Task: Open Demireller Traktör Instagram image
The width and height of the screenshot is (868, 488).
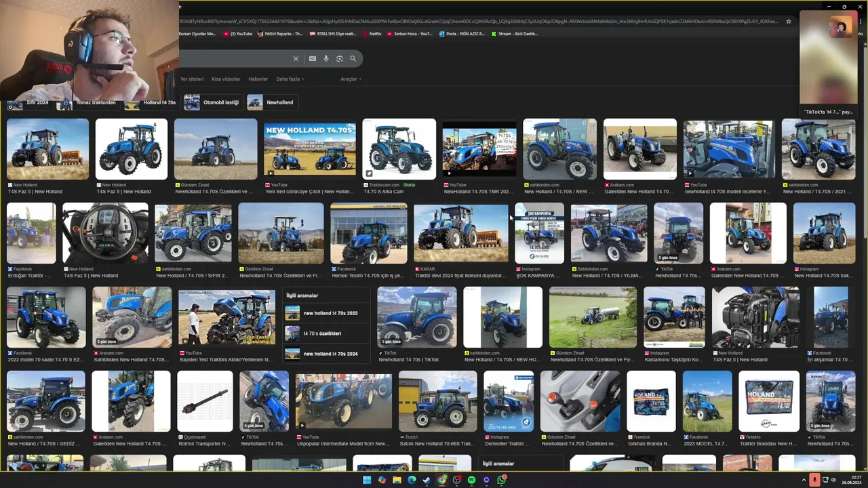Action: pos(509,401)
